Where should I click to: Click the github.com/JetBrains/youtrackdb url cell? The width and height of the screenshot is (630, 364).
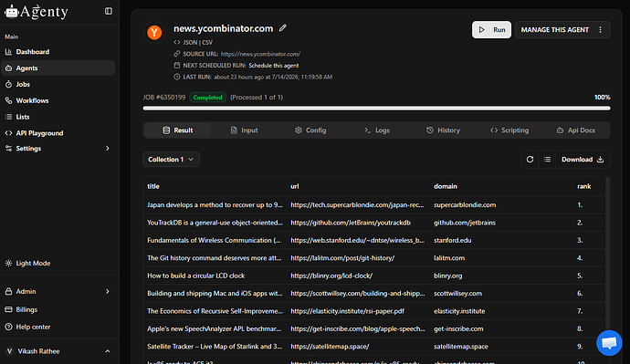(x=351, y=223)
